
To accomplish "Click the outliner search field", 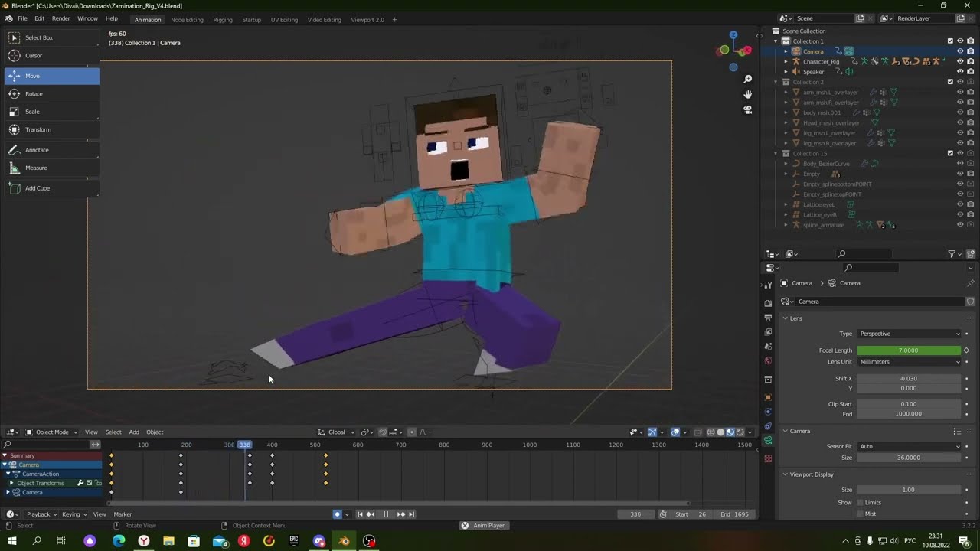I will 864,254.
